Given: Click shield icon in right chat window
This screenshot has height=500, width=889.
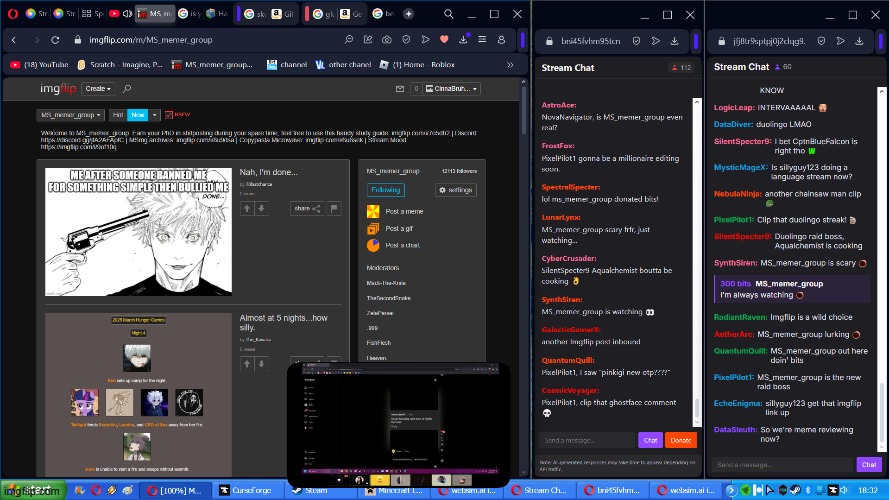Looking at the screenshot, I should click(x=821, y=41).
